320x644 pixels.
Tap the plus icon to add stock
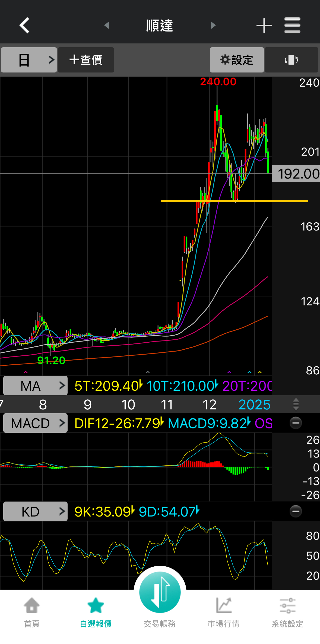[264, 26]
